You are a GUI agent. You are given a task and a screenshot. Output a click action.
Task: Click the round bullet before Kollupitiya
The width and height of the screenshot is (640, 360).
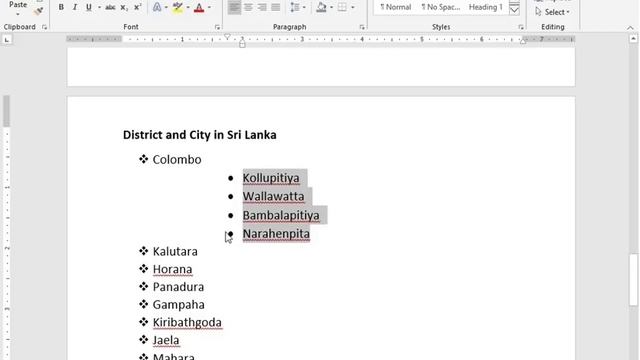[x=231, y=178]
